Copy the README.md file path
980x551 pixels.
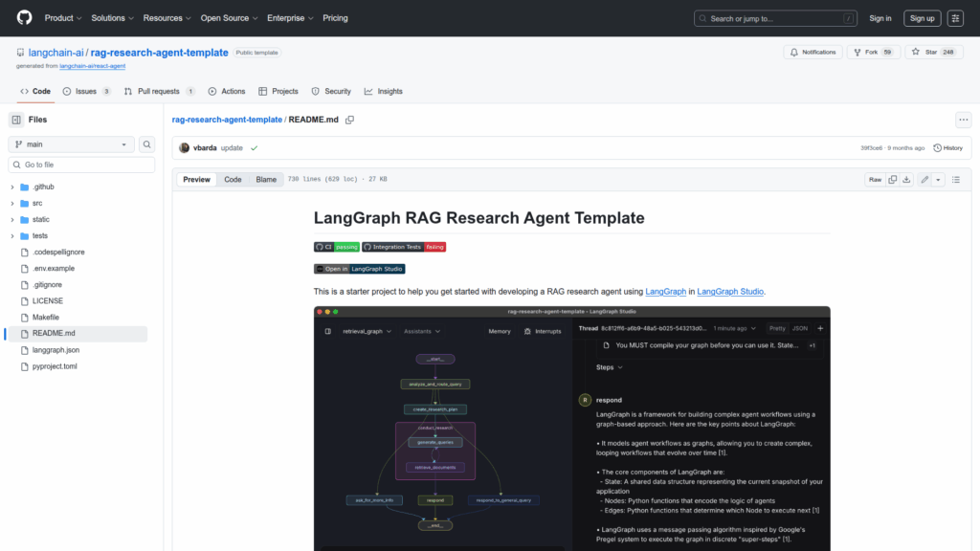click(350, 120)
